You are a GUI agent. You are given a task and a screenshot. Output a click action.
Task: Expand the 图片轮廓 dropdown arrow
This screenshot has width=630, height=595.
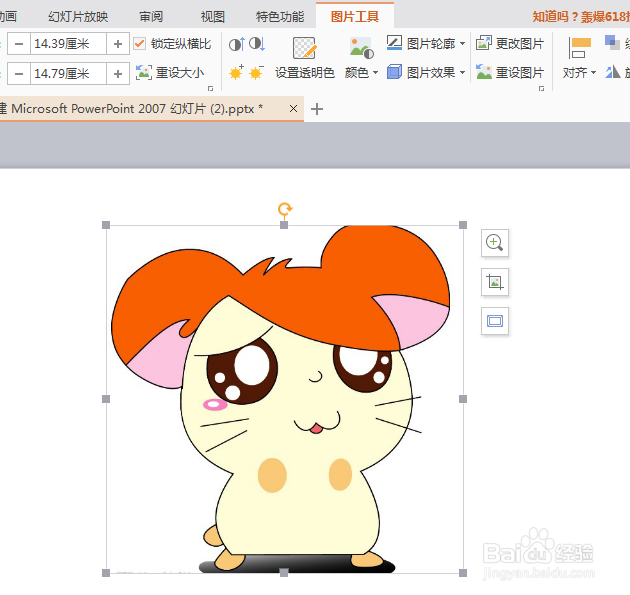(462, 43)
